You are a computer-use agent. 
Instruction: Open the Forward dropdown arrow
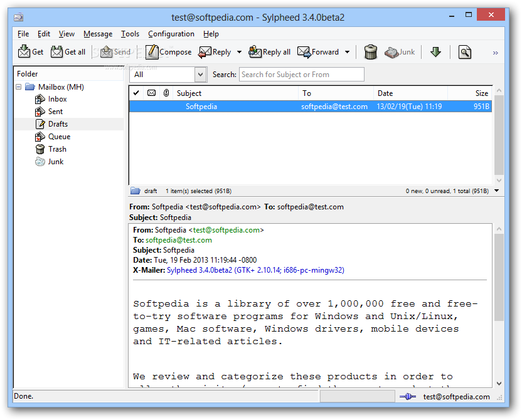click(347, 52)
